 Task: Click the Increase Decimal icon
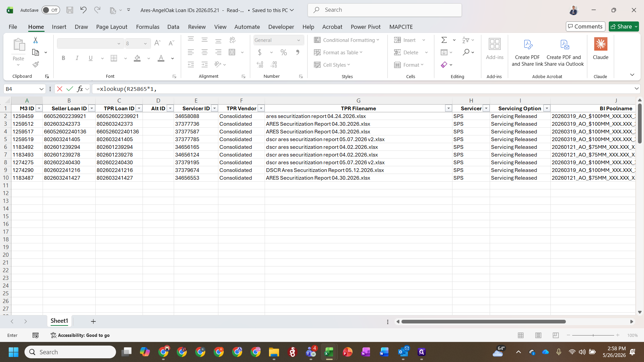coord(260,64)
